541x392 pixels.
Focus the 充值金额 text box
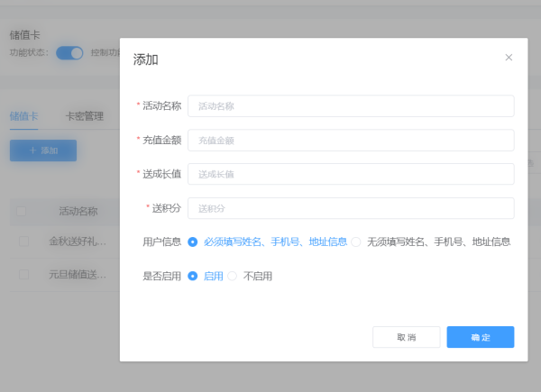pyautogui.click(x=351, y=141)
